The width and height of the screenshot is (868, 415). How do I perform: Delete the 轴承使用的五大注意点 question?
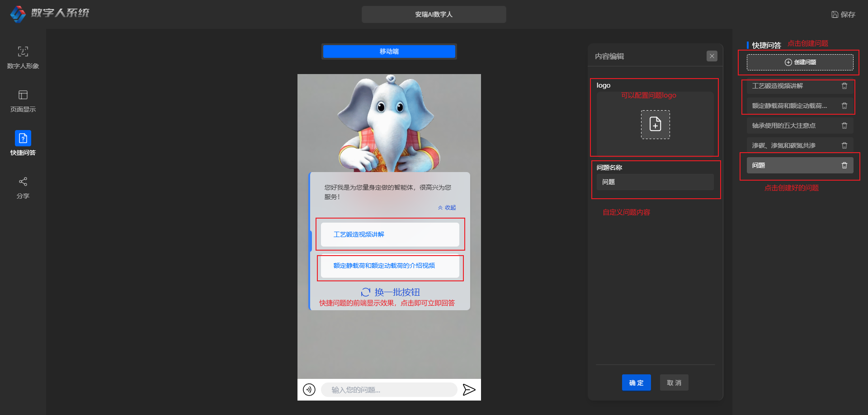(x=844, y=126)
